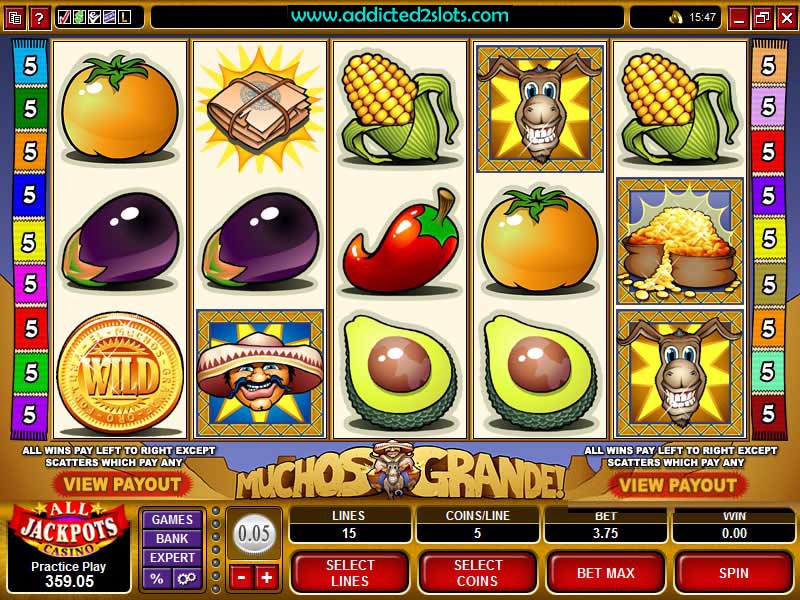Viewport: 800px width, 600px height.
Task: Open the help question mark icon
Action: [39, 18]
